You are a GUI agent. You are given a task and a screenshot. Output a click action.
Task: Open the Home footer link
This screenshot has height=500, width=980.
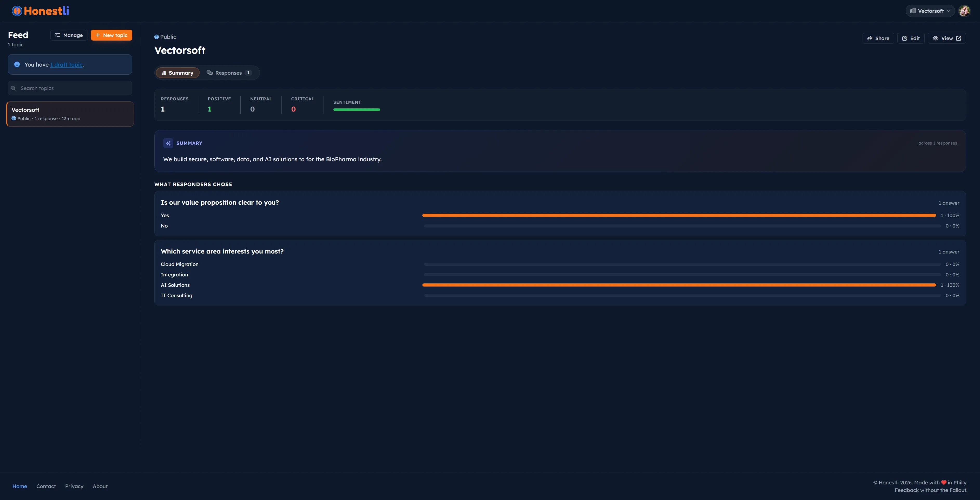[20, 486]
